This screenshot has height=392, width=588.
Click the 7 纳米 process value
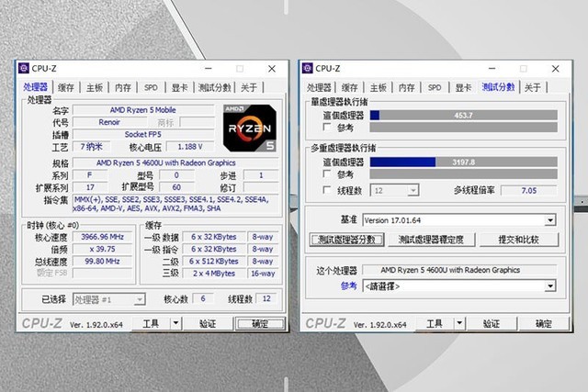91,147
